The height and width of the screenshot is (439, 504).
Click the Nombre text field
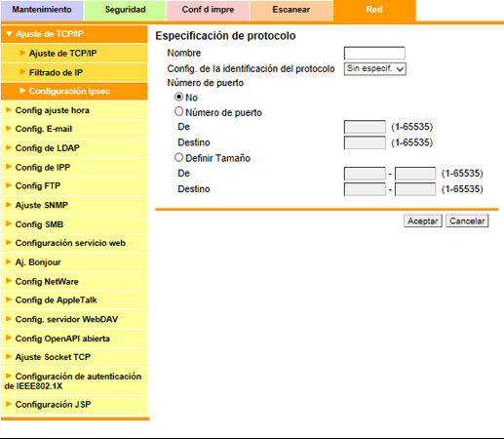pyautogui.click(x=374, y=53)
